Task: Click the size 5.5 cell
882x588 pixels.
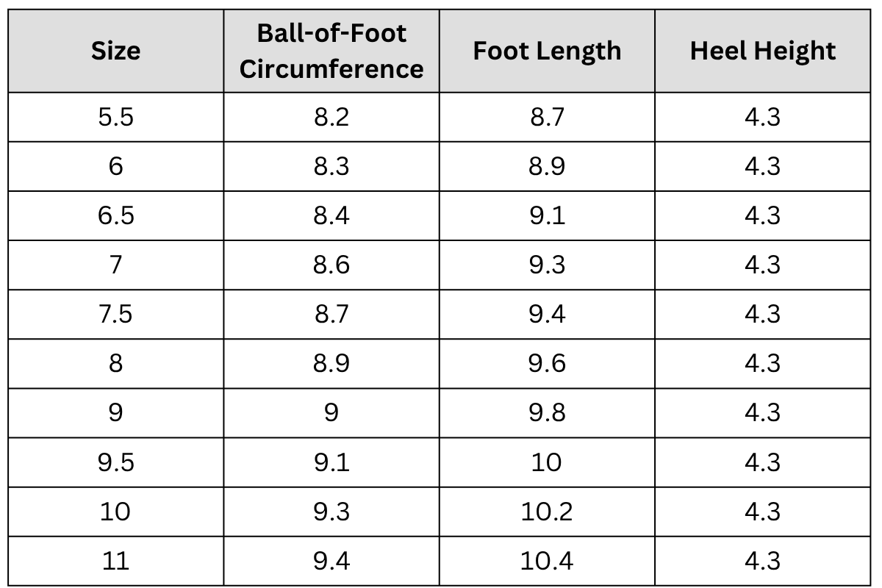Action: point(115,117)
